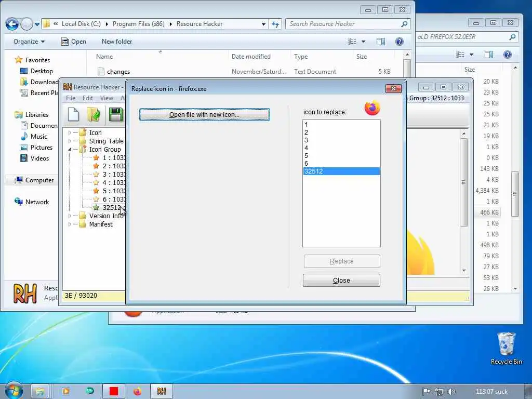Screen dimensions: 532x399
Task: Click the Windows Start orb
Action: pos(14,390)
